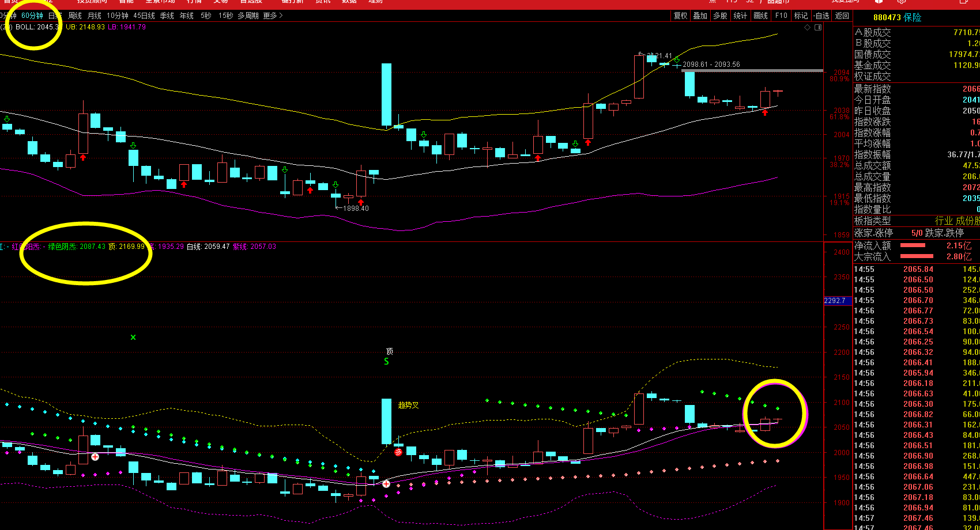Image resolution: width=980 pixels, height=530 pixels.
Task: Toggle the side panel icon above chart
Action: pos(818,27)
